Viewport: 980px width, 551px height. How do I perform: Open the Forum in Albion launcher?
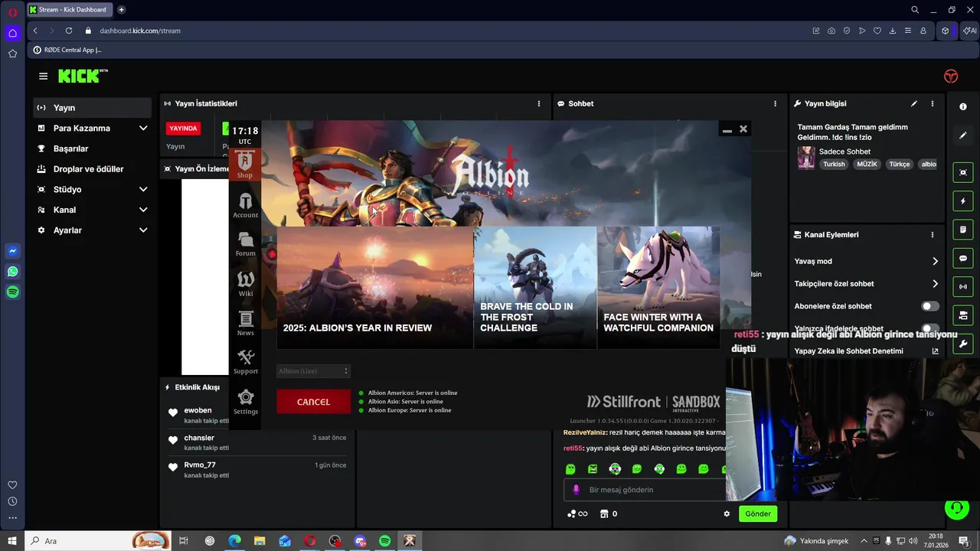pos(245,244)
